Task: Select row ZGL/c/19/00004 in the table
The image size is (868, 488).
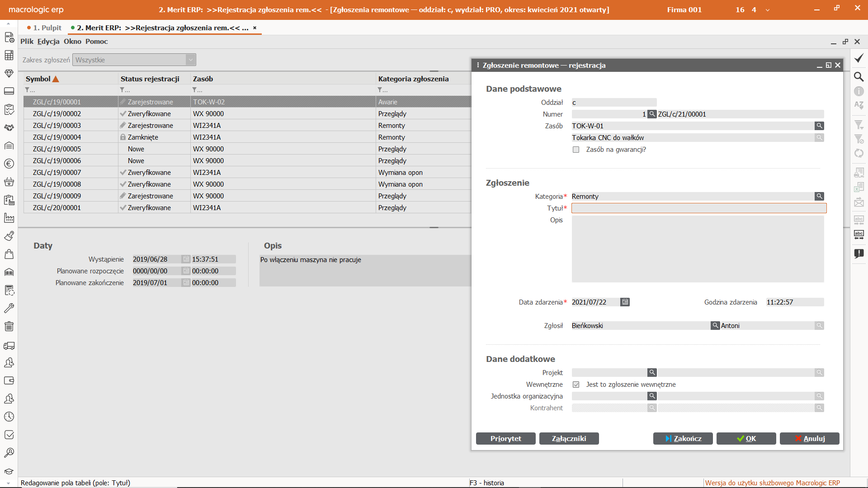Action: coord(57,137)
